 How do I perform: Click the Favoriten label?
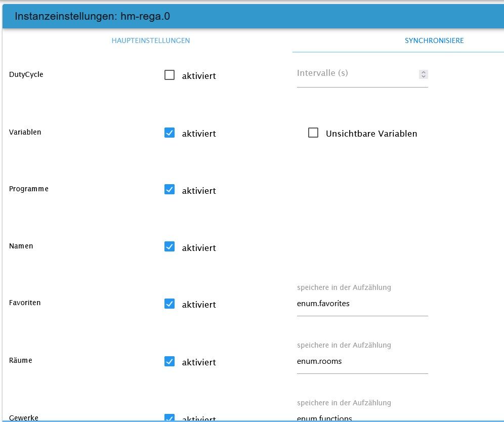tap(25, 303)
